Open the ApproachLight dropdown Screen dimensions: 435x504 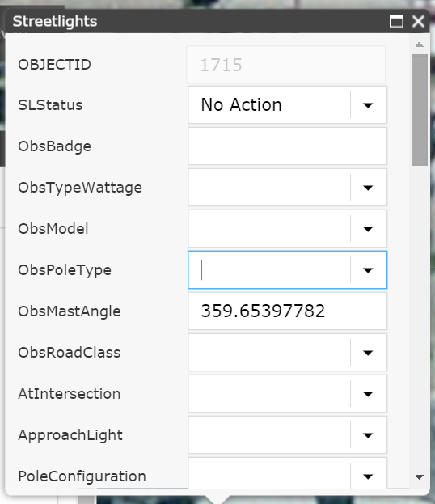pyautogui.click(x=368, y=435)
